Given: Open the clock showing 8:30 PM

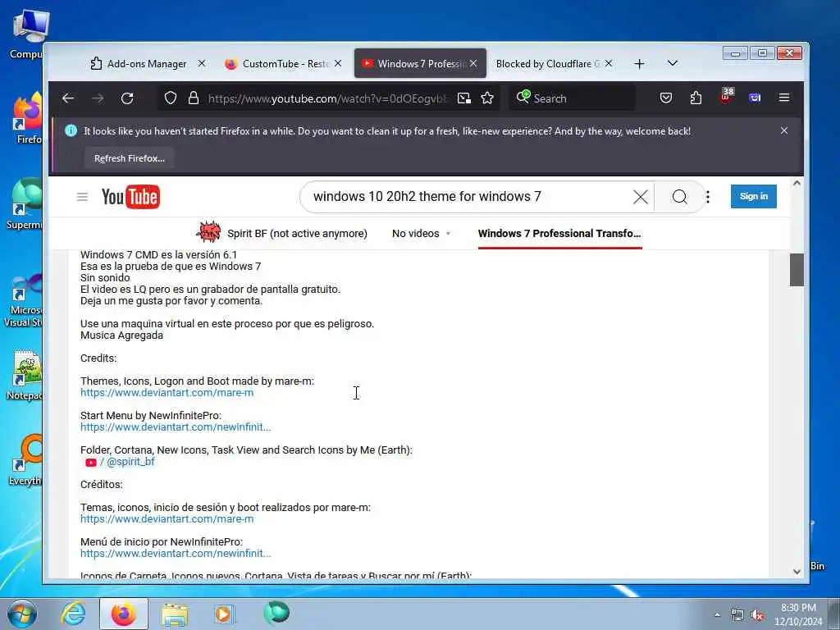Looking at the screenshot, I should point(798,614).
